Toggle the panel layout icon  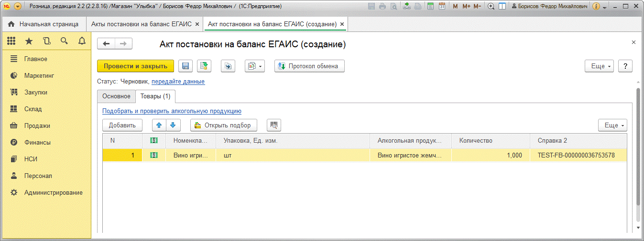(502, 6)
